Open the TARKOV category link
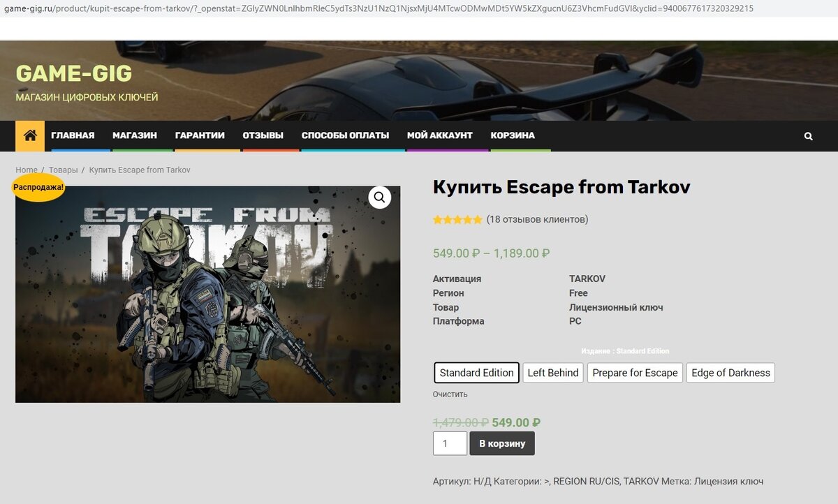Viewport: 838px width, 504px height. (x=642, y=481)
